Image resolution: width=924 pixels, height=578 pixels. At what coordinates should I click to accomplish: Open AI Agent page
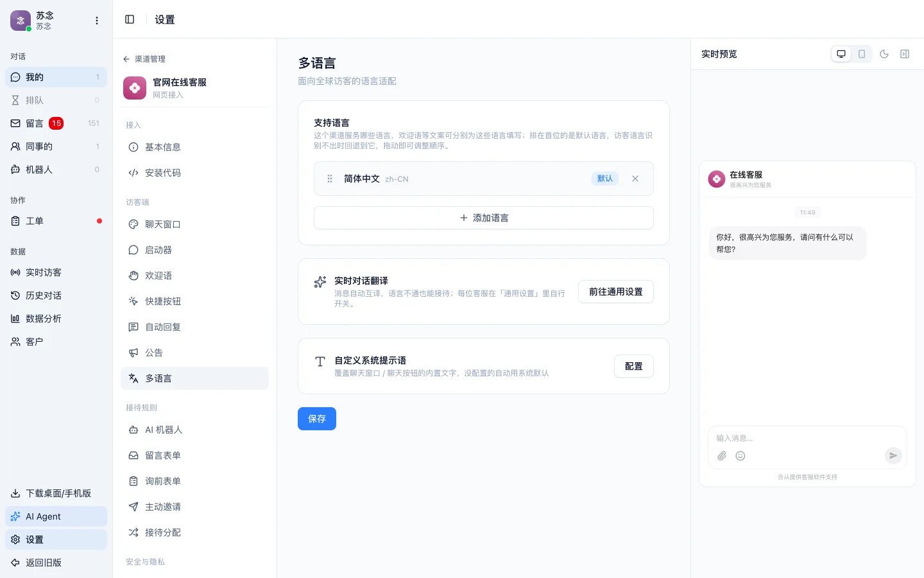tap(56, 516)
